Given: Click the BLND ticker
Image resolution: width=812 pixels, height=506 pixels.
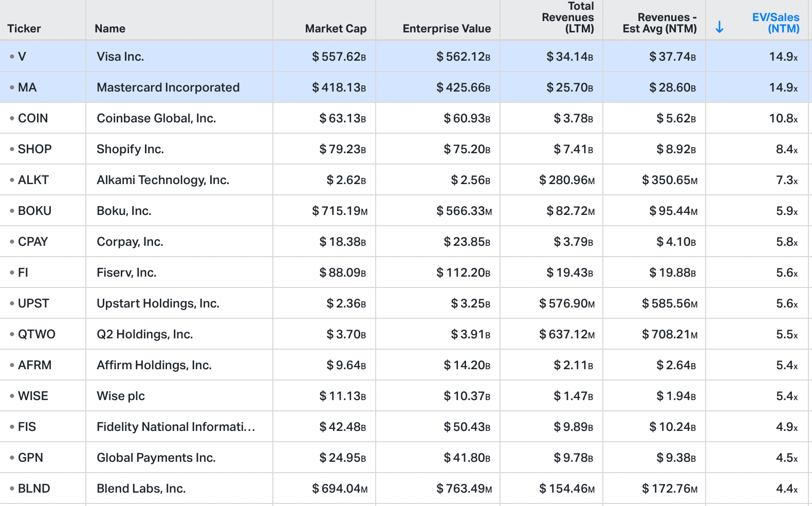Looking at the screenshot, I should click(x=34, y=489).
